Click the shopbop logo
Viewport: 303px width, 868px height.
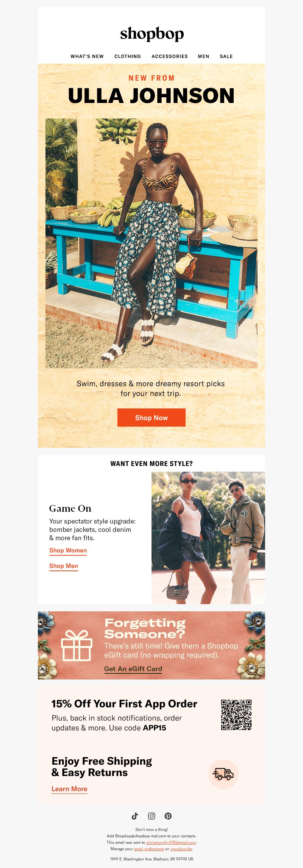pos(152,34)
